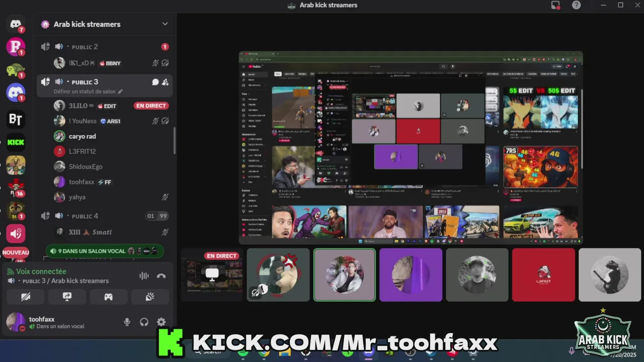644x362 pixels.
Task: Click user caryo rad
Action: coord(105,136)
